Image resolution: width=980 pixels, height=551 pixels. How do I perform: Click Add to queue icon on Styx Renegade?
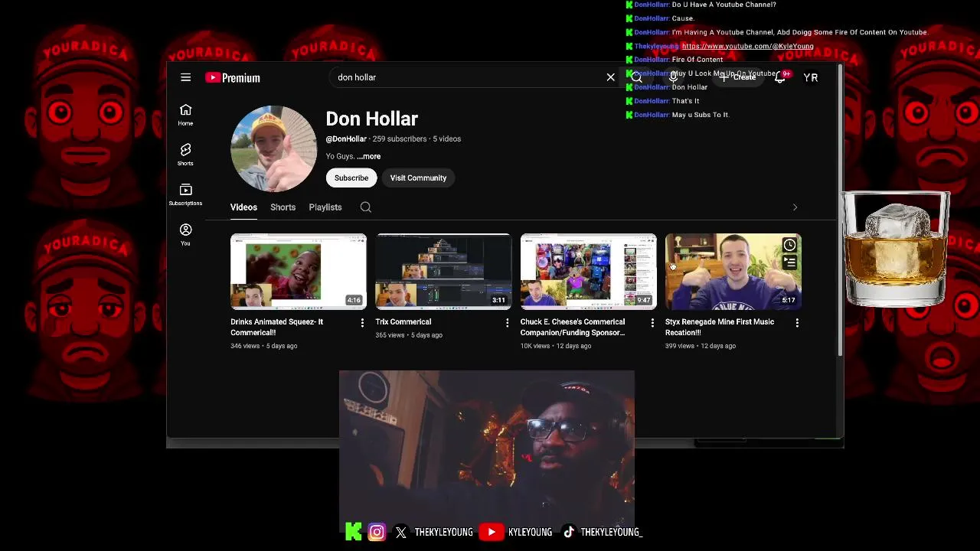coord(789,262)
